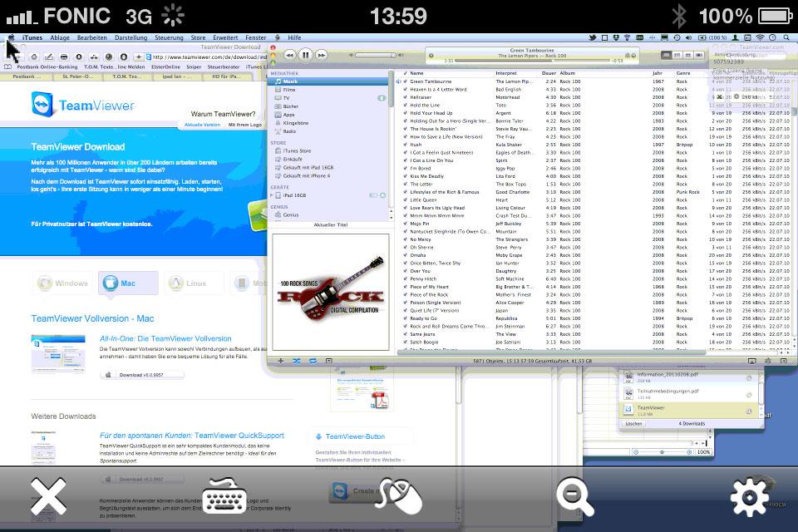Screen dimensions: 798x532
Task: Open Klingeltöne in iTunes sidebar
Action: [328, 123]
